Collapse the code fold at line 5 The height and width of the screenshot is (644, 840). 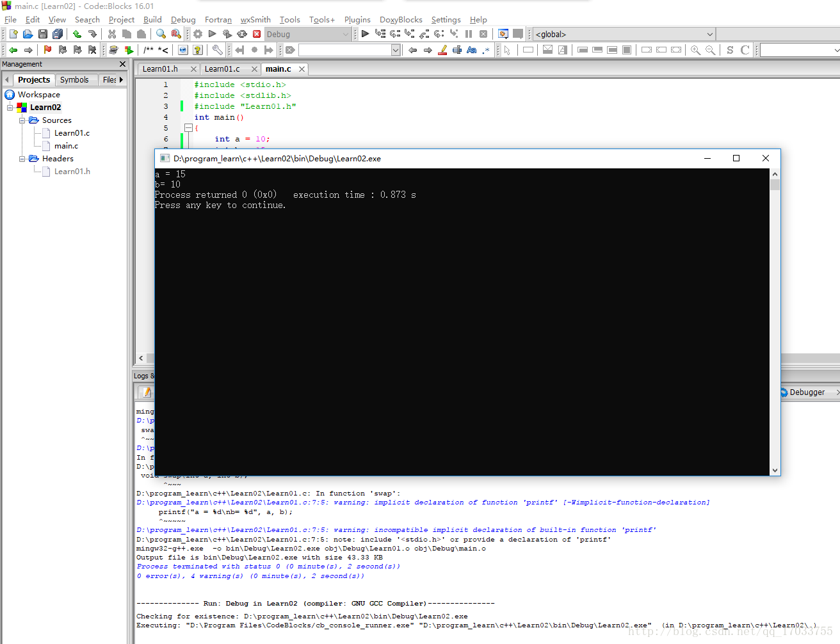[188, 128]
